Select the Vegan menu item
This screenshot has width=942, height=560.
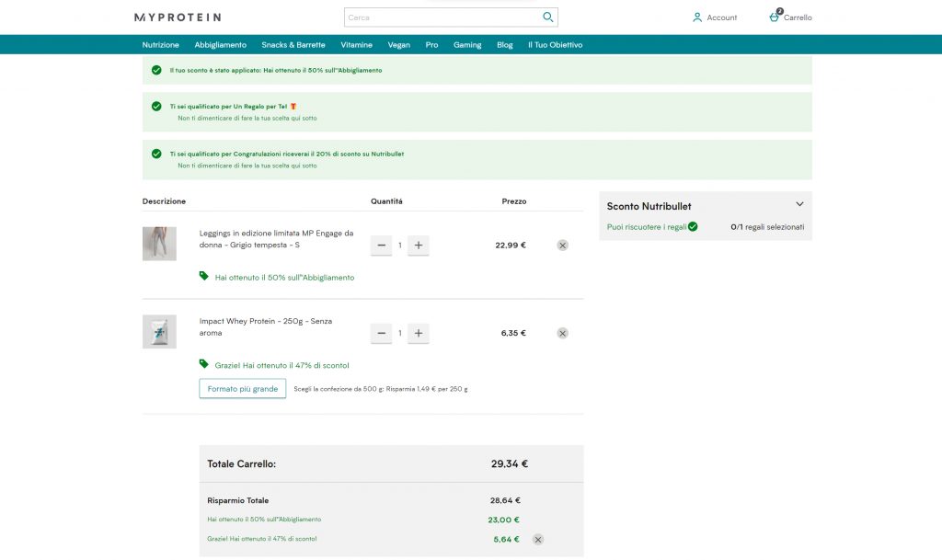click(x=399, y=45)
